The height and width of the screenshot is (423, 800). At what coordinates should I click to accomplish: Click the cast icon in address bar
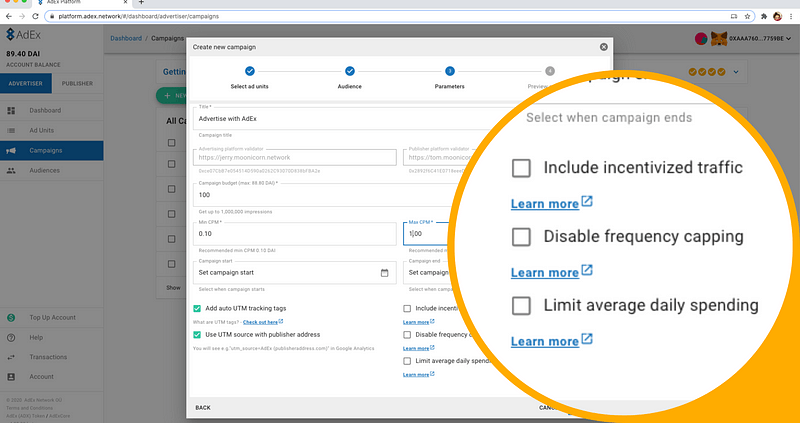734,16
